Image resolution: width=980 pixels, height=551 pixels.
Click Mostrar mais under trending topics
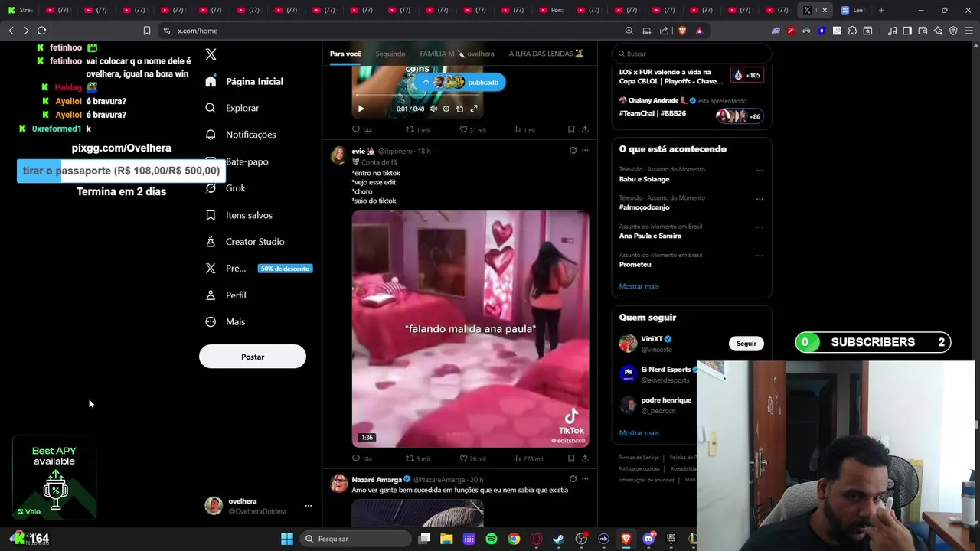[639, 286]
